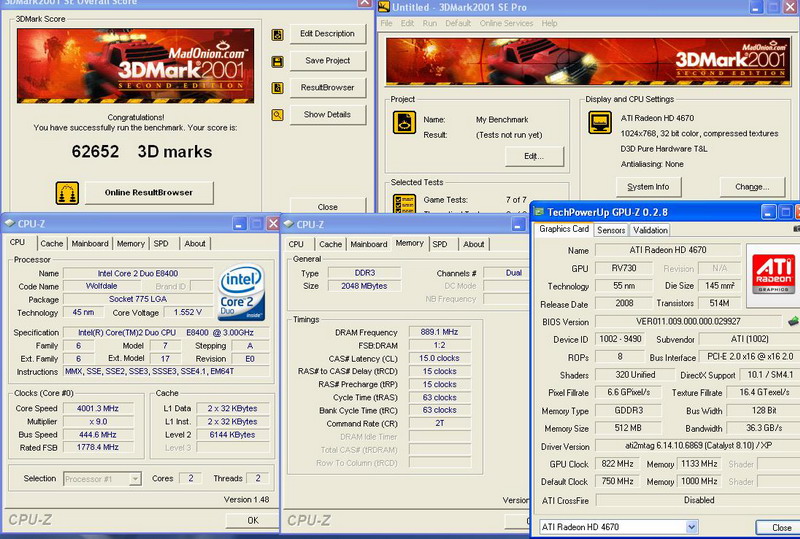Click the CAS# Latency 15.0 clocks value
The height and width of the screenshot is (539, 800).
[x=439, y=358]
